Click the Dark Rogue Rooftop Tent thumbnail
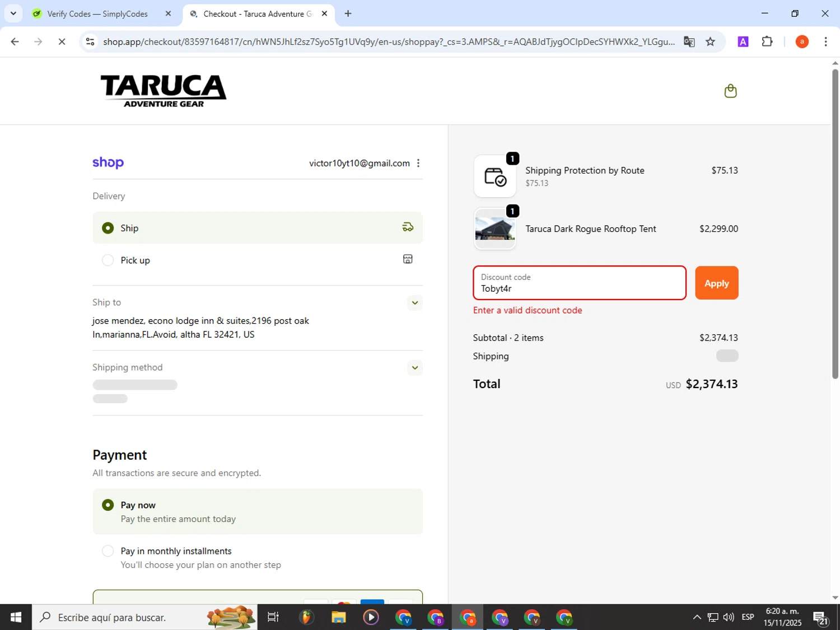 click(495, 229)
